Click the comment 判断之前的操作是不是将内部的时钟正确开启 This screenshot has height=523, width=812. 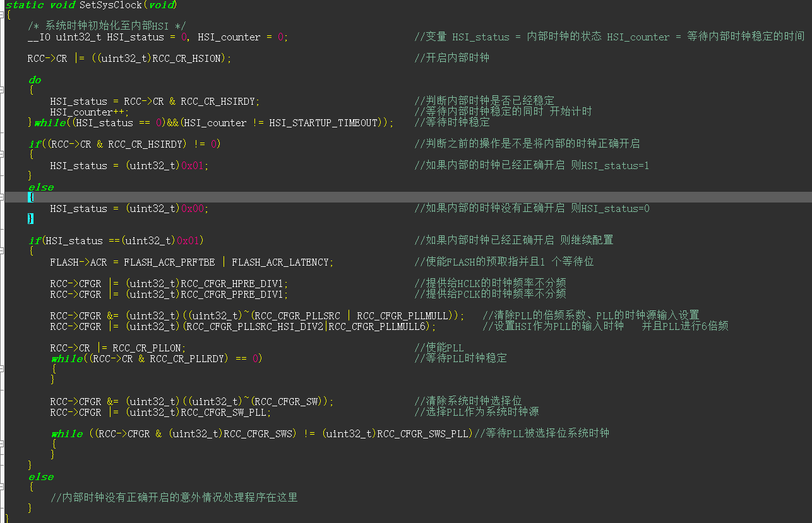tap(527, 144)
